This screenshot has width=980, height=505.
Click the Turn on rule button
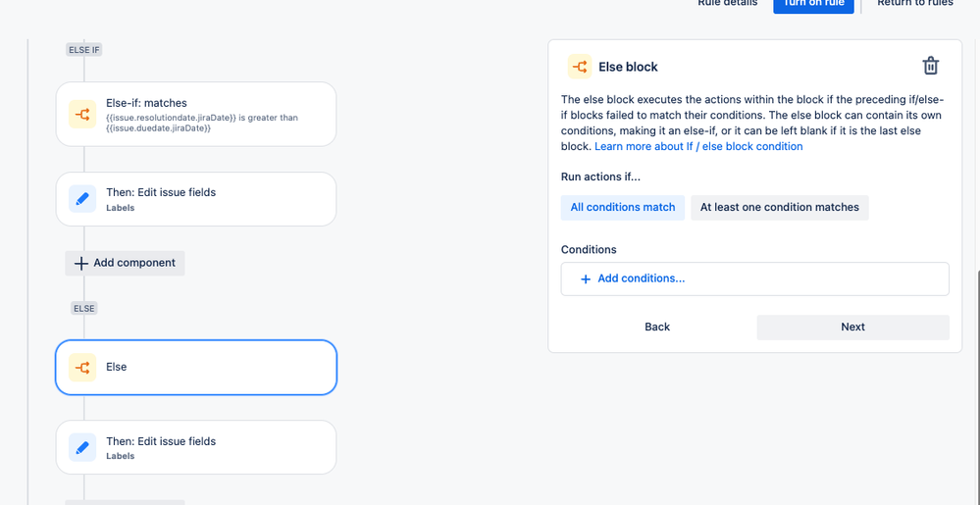pos(813,4)
